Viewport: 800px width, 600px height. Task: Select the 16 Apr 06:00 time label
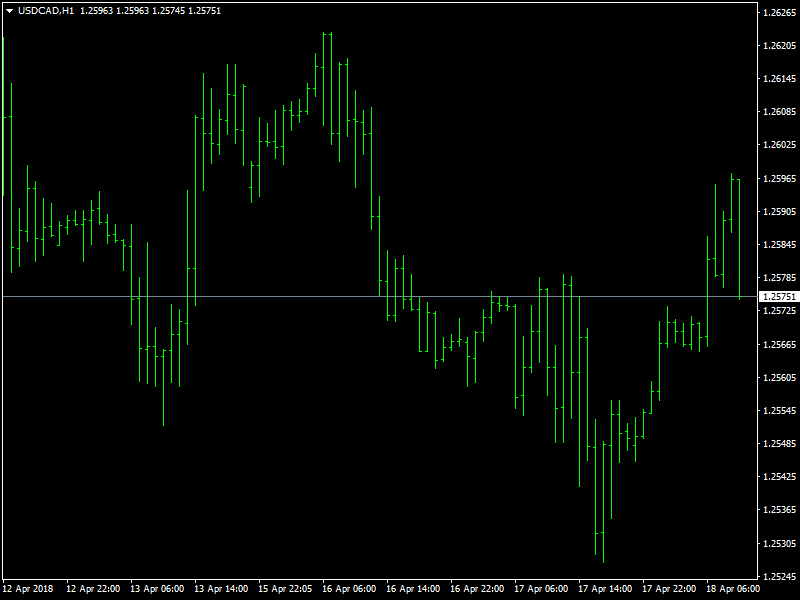(x=349, y=589)
